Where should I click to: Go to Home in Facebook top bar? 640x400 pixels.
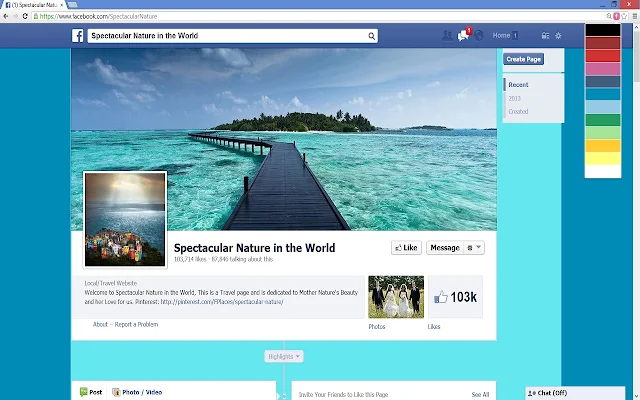(501, 36)
